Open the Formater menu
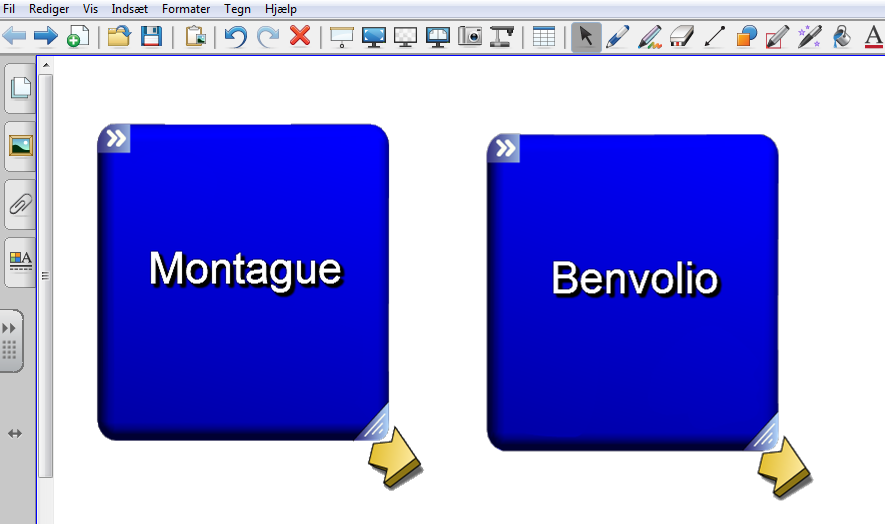This screenshot has height=524, width=885. tap(186, 9)
